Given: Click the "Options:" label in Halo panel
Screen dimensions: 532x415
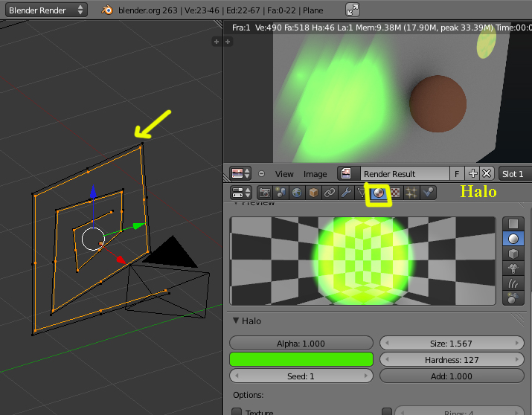Looking at the screenshot, I should (x=248, y=395).
